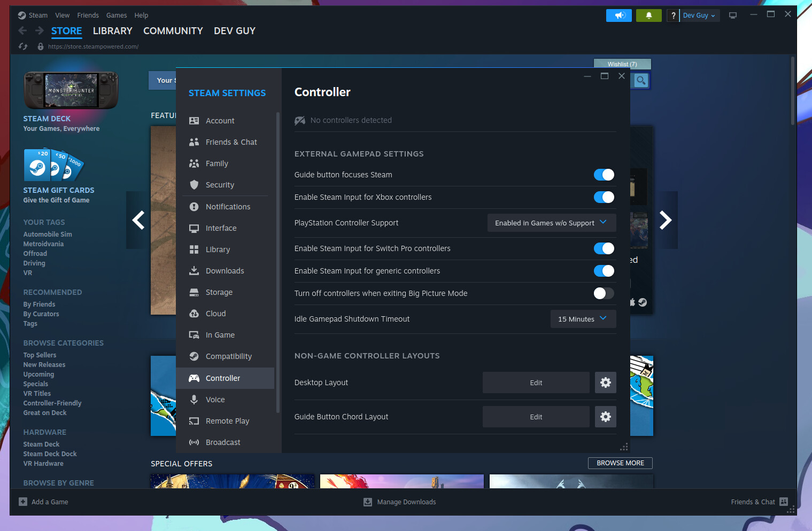Open the Controller-Friendly category link
This screenshot has height=531, width=812.
[52, 403]
